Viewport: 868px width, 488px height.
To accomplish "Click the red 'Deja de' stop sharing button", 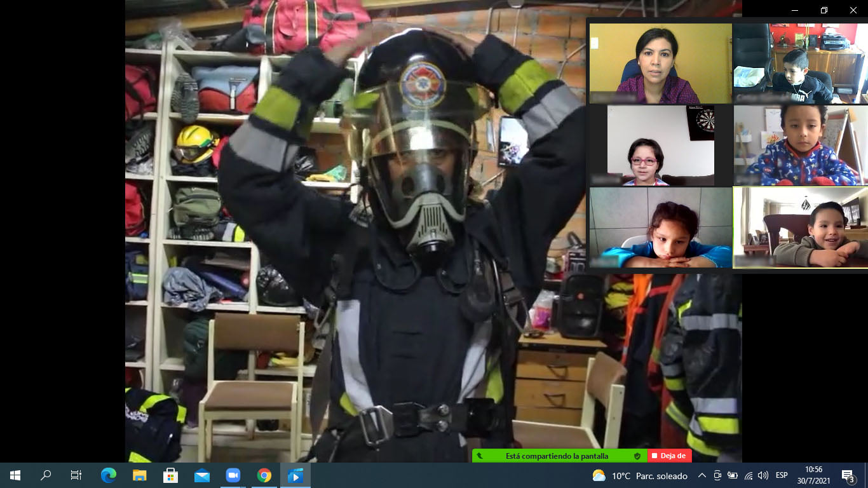I will 670,456.
